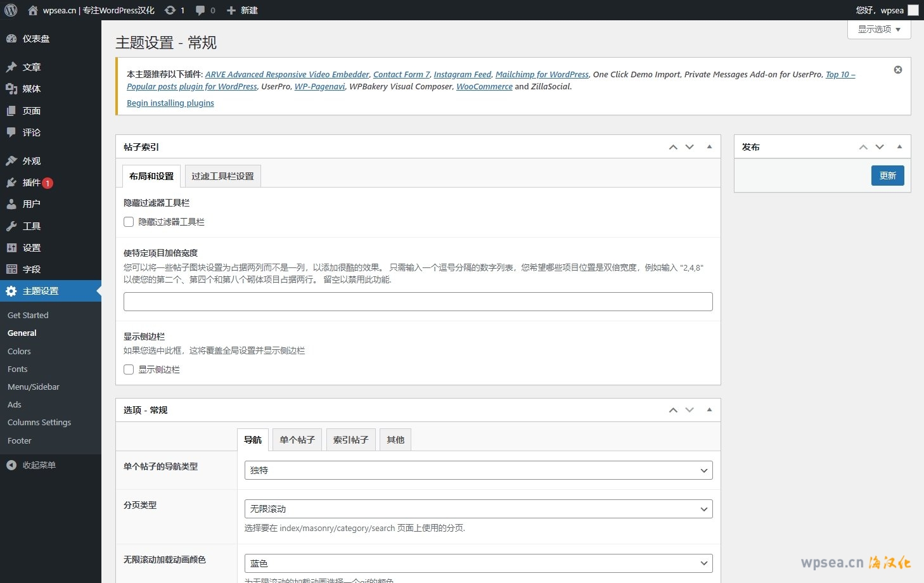
Task: Move 帖子索引 panel down
Action: coord(690,147)
